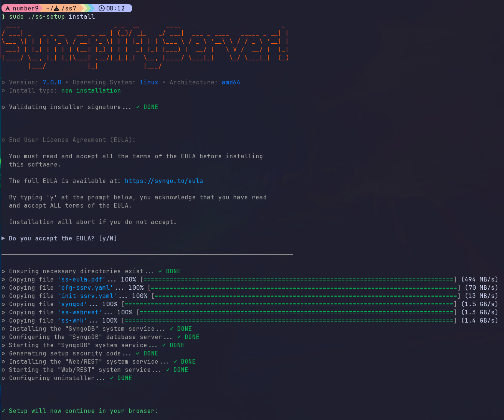Click the checkmark beside 'Setup will now continue'

click(3, 411)
